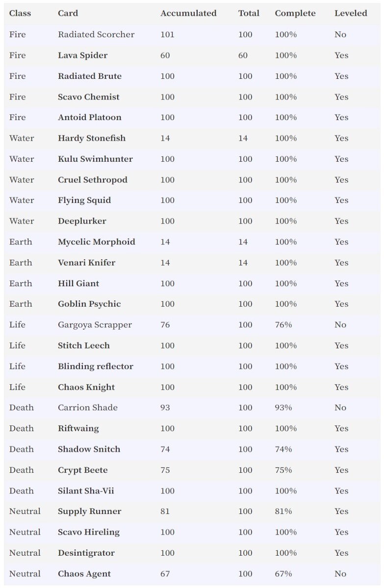Viewport: 384px width, 588px height.
Task: Click the Card column header
Action: click(x=68, y=13)
